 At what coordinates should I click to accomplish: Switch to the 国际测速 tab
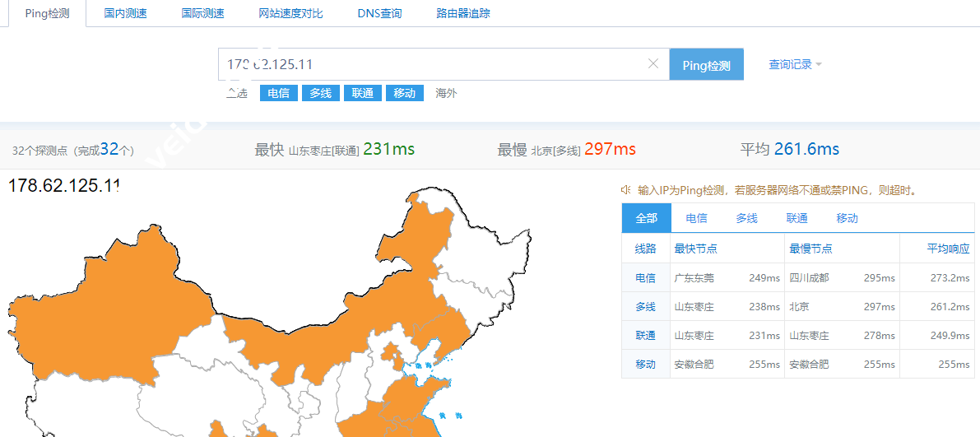point(202,13)
